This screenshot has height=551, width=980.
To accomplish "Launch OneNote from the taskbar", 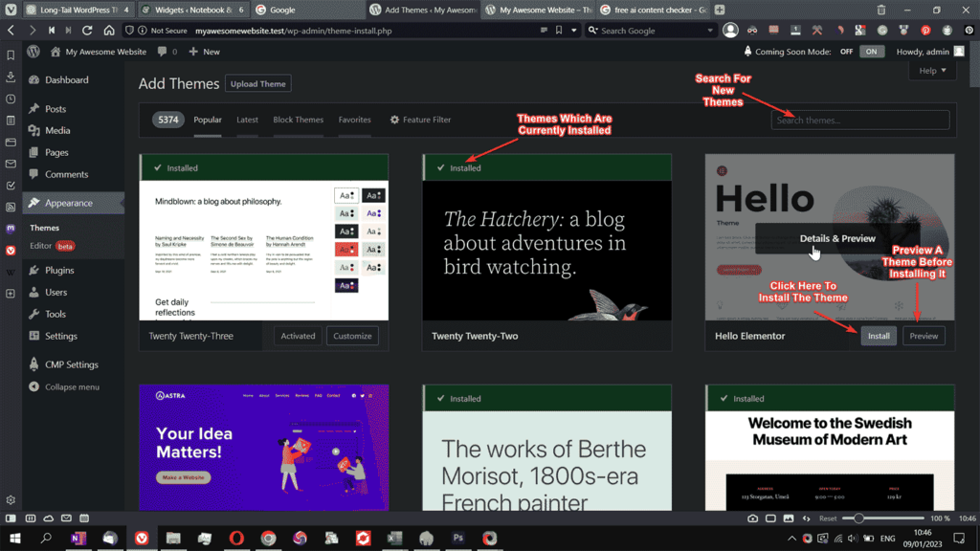I will [x=78, y=538].
